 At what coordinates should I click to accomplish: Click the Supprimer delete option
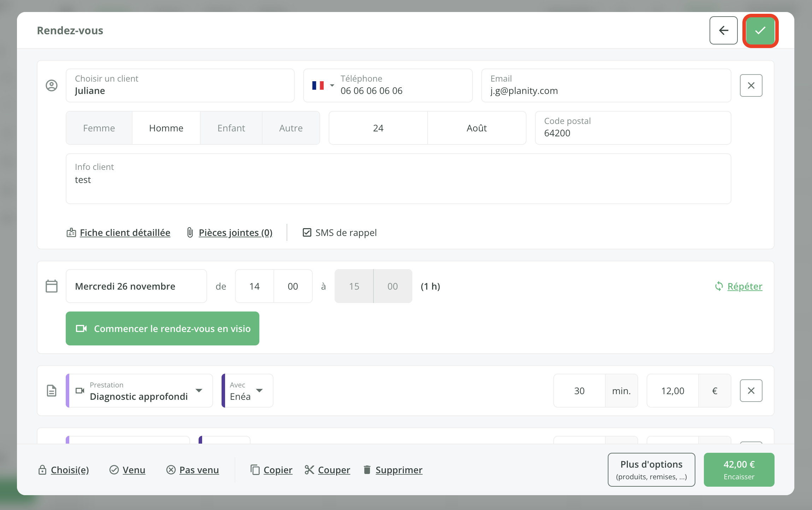coord(399,470)
